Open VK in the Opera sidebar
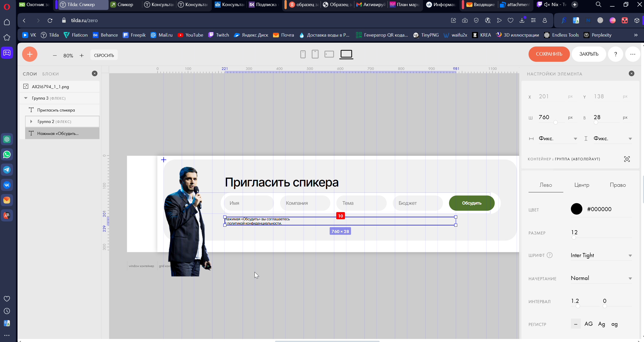 (7, 185)
